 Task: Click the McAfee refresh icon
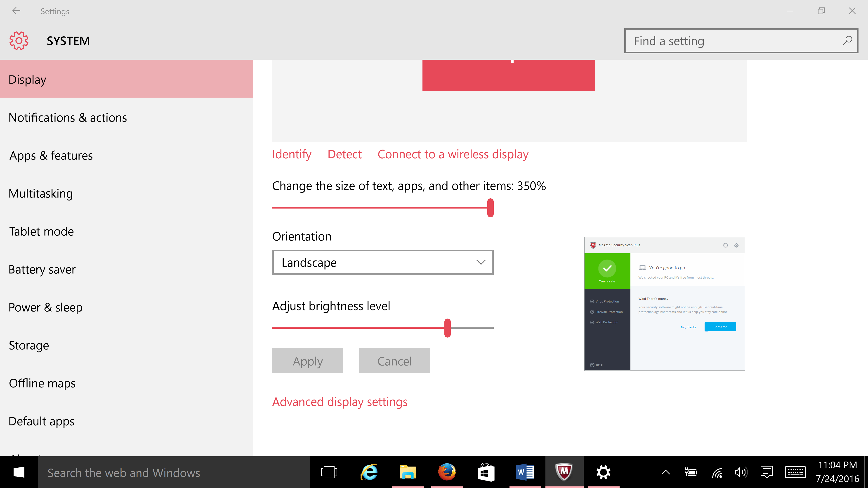click(x=725, y=245)
